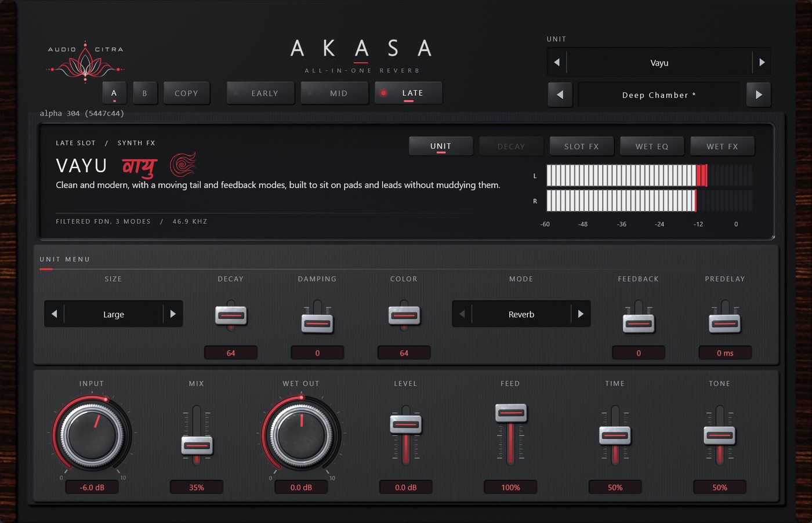
Task: Click the Feedback slider handle
Action: (x=639, y=323)
